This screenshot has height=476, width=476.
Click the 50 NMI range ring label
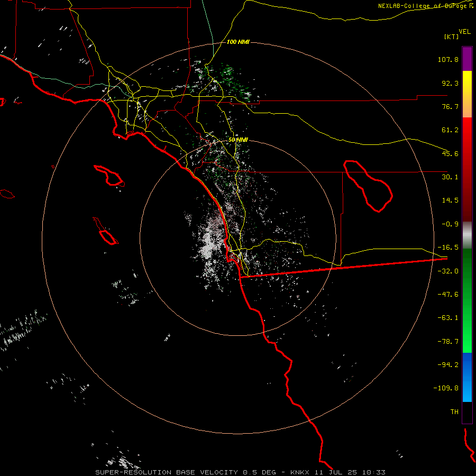[238, 140]
